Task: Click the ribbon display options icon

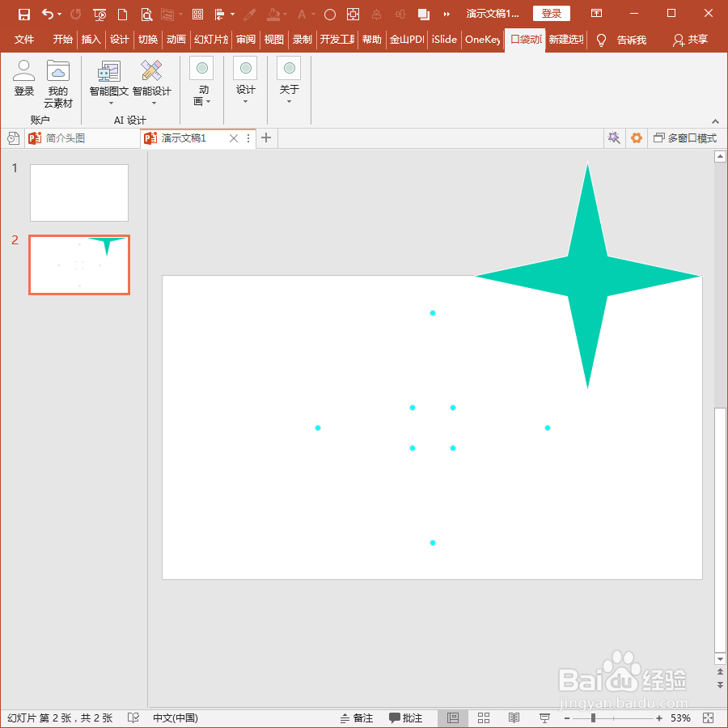Action: [x=597, y=13]
